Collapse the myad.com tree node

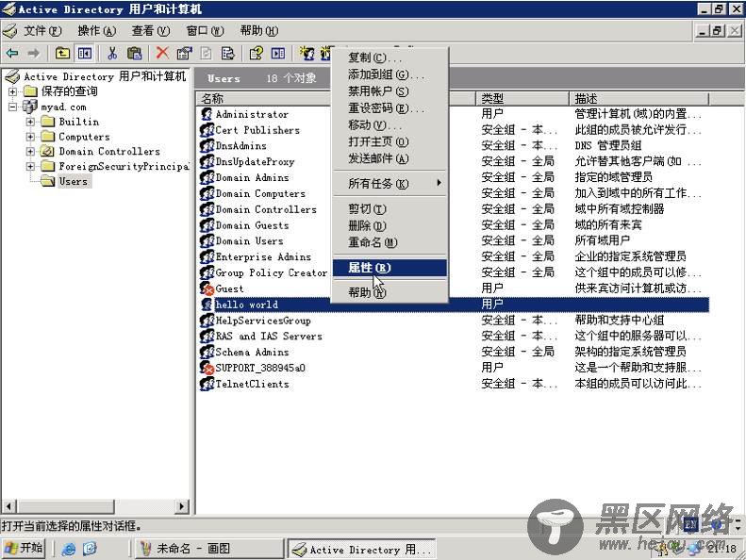(12, 107)
